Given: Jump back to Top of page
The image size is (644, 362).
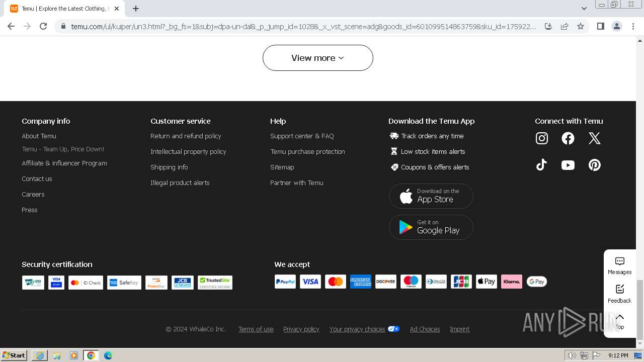Looking at the screenshot, I should pos(620,321).
